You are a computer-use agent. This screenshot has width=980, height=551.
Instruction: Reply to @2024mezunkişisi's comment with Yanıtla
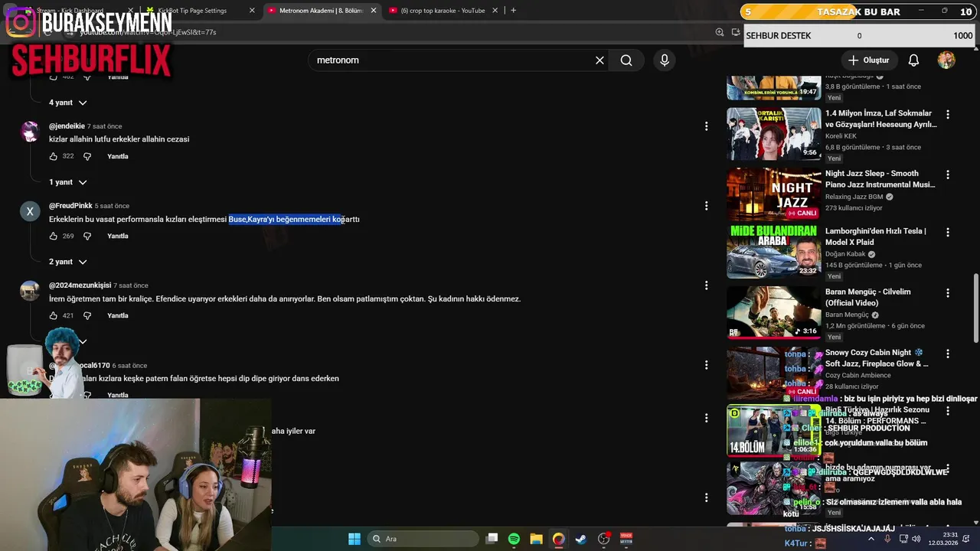click(x=118, y=315)
